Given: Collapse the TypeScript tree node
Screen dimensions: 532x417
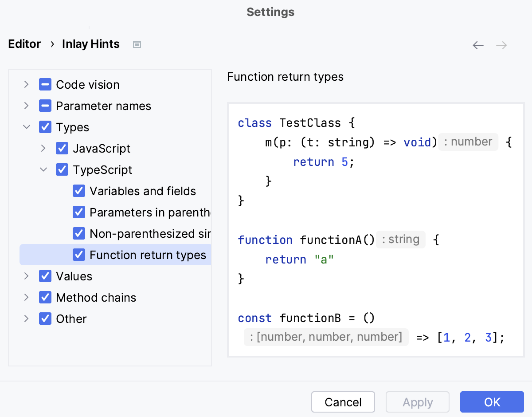Looking at the screenshot, I should click(x=43, y=169).
